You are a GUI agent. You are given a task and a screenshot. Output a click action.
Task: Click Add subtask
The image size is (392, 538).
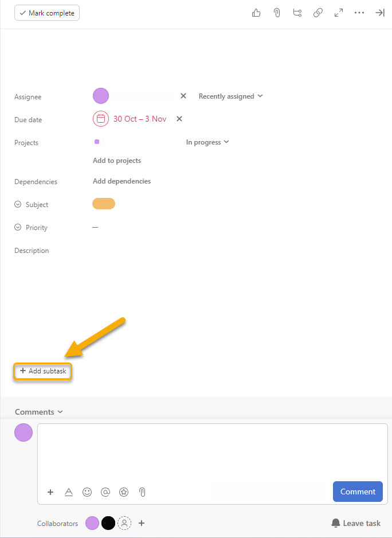43,371
